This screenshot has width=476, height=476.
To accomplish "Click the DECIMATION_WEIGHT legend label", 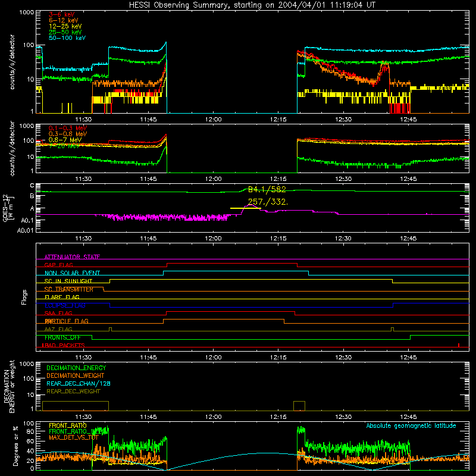I will point(76,376).
